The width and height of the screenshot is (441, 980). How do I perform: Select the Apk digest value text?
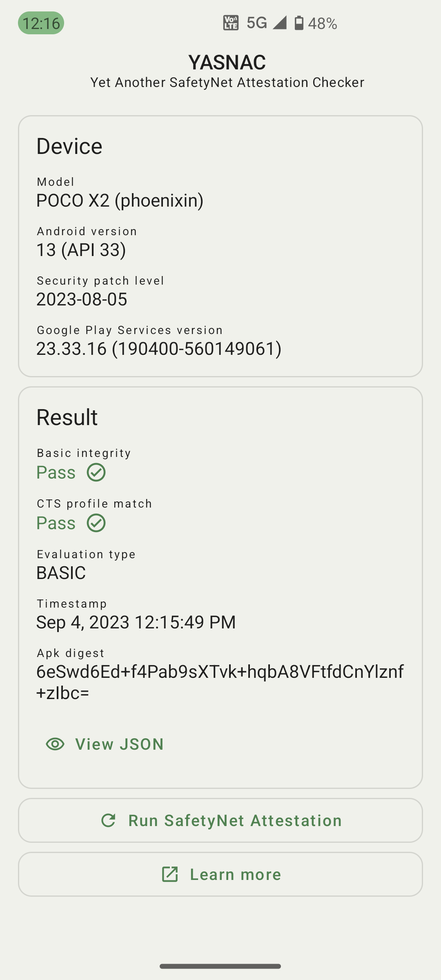(x=220, y=682)
